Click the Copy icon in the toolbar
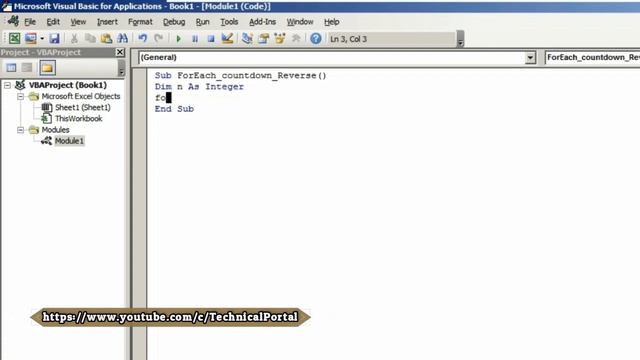This screenshot has height=360, width=640. click(x=90, y=39)
